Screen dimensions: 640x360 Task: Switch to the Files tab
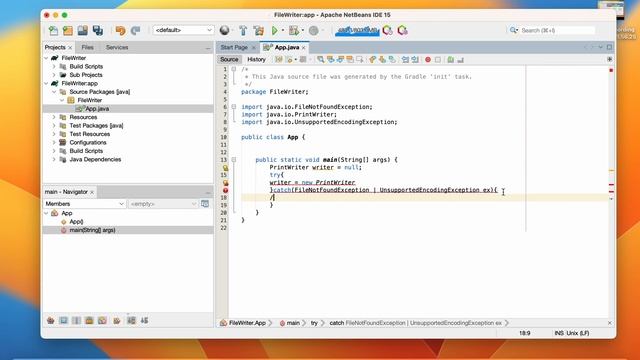pos(87,47)
